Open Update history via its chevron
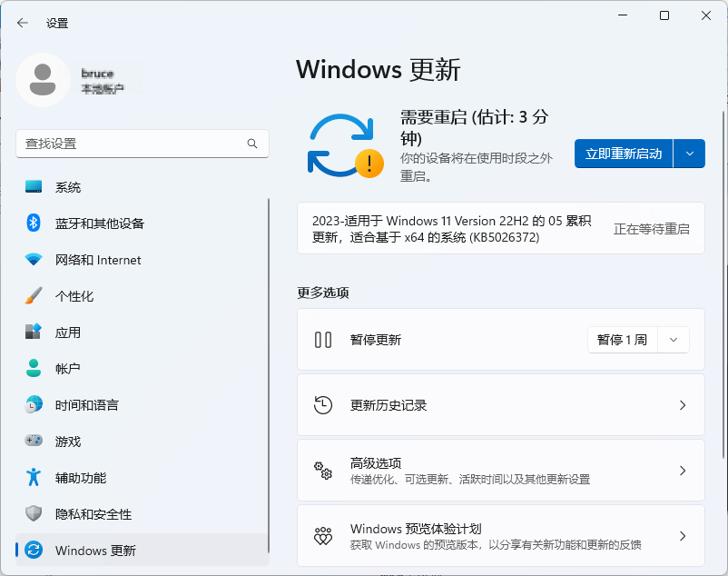Viewport: 728px width, 576px height. [x=683, y=405]
